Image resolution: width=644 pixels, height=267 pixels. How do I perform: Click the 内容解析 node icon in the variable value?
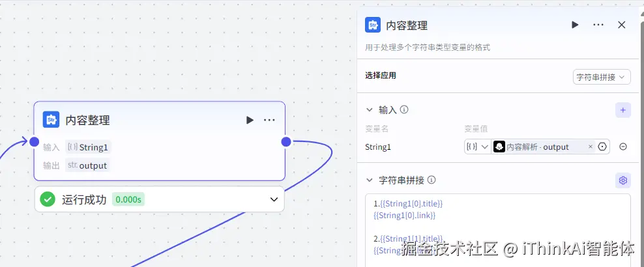[499, 147]
